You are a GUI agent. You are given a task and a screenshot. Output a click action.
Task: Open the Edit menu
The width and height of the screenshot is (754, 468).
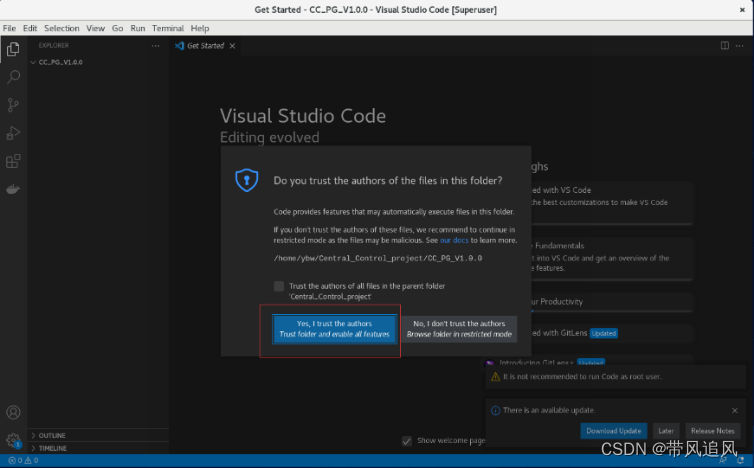coord(30,28)
